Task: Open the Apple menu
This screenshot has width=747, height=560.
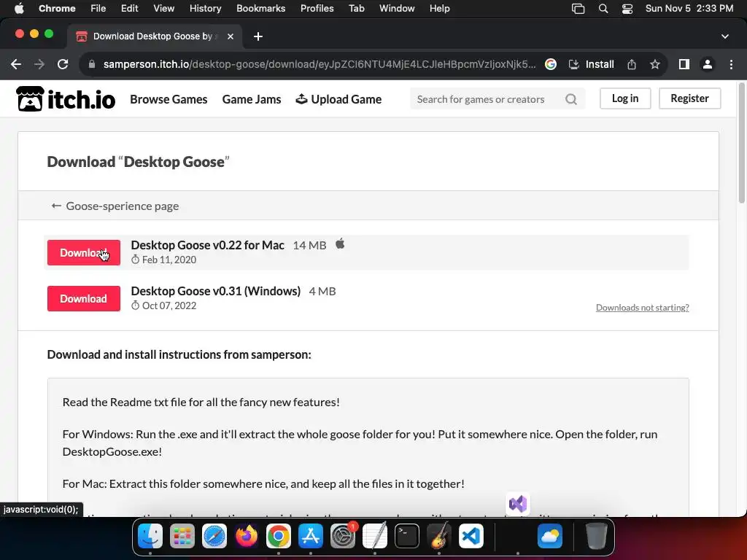Action: click(19, 9)
